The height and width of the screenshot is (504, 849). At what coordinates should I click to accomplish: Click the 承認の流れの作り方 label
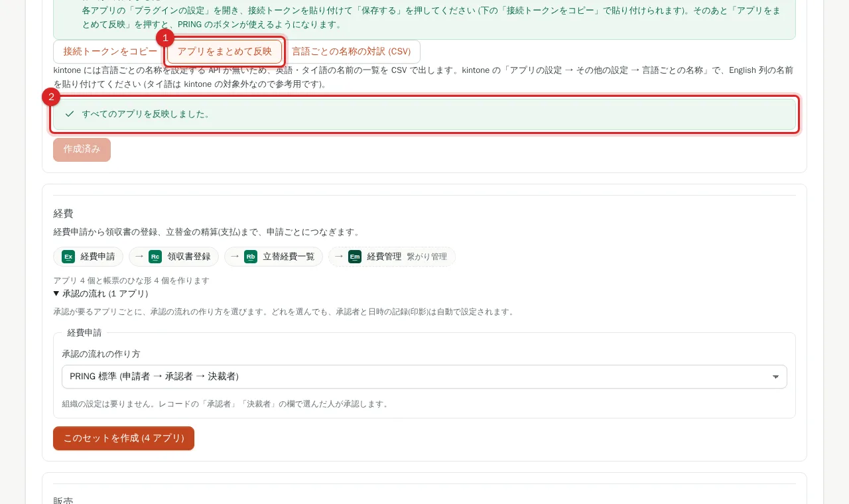tap(101, 354)
